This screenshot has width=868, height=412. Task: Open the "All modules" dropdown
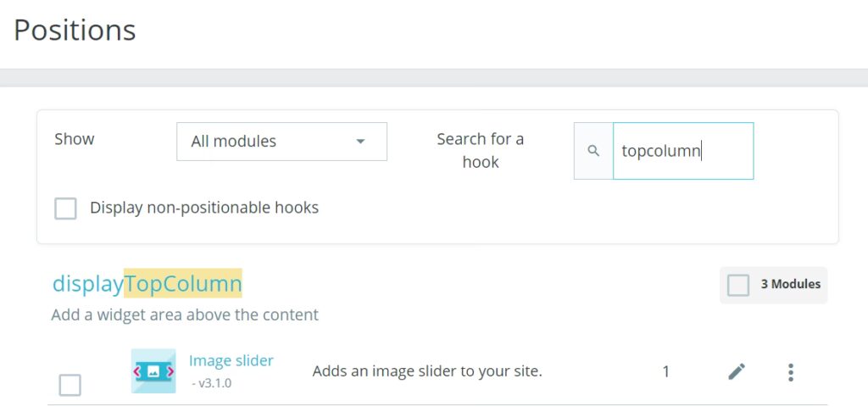(281, 142)
